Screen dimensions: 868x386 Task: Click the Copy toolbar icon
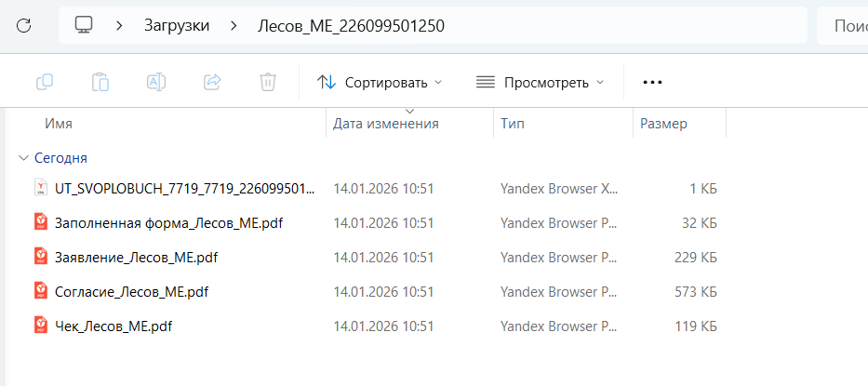click(45, 82)
